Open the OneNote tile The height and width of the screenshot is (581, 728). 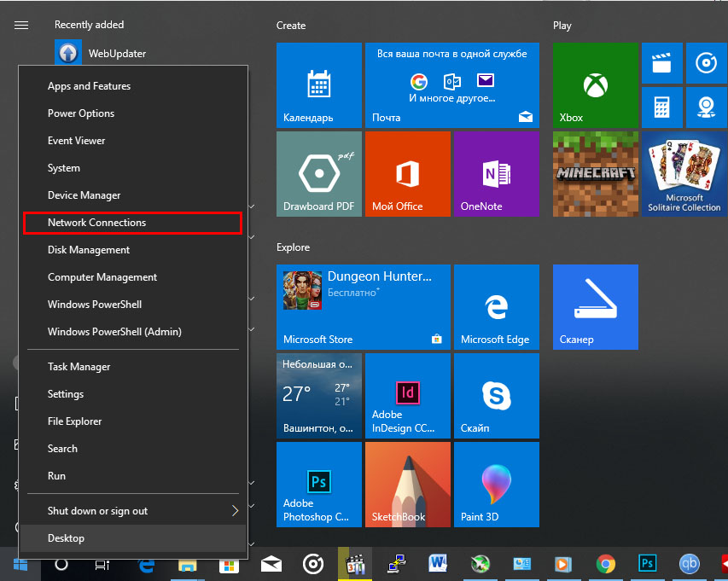click(496, 173)
